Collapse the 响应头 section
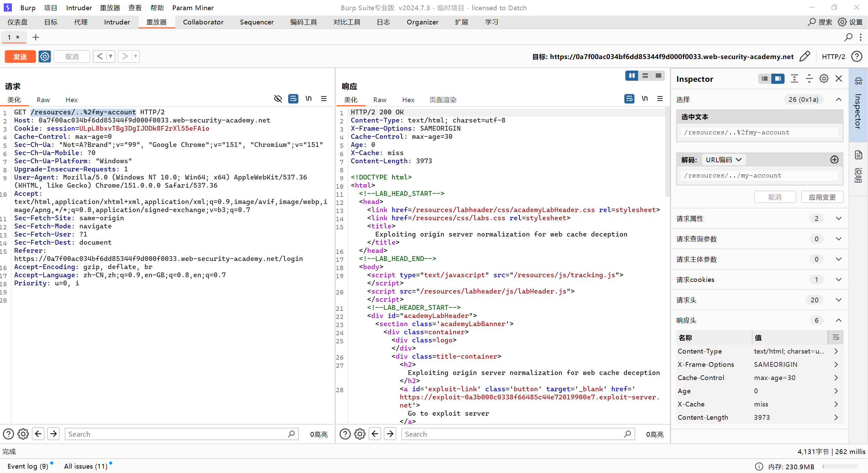The image size is (868, 473). click(839, 320)
